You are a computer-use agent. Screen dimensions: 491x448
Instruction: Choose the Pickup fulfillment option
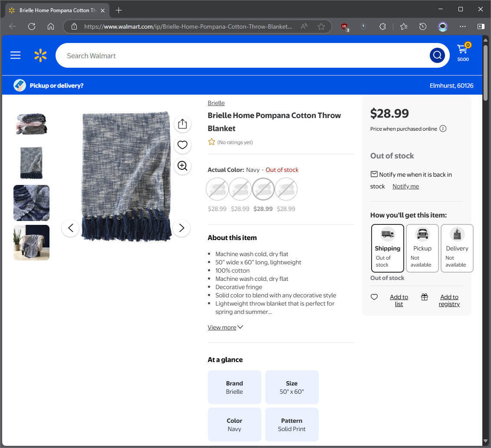pyautogui.click(x=422, y=248)
